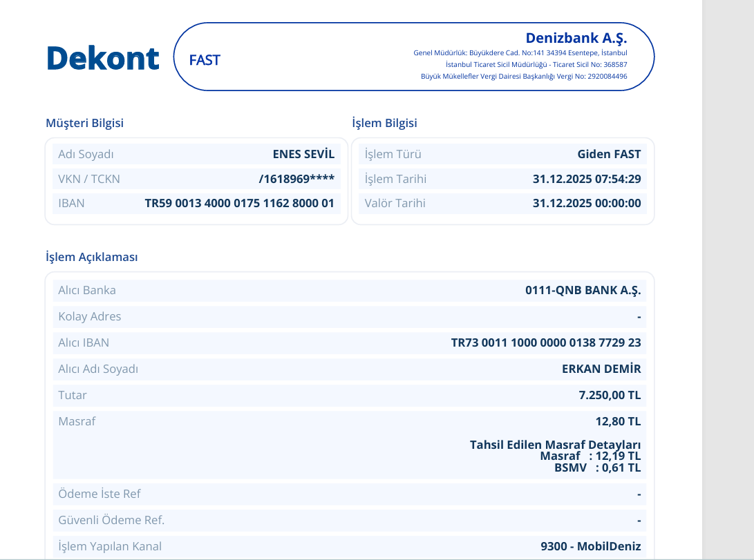This screenshot has width=754, height=560.
Task: Click the Kolay Adres label
Action: [89, 316]
